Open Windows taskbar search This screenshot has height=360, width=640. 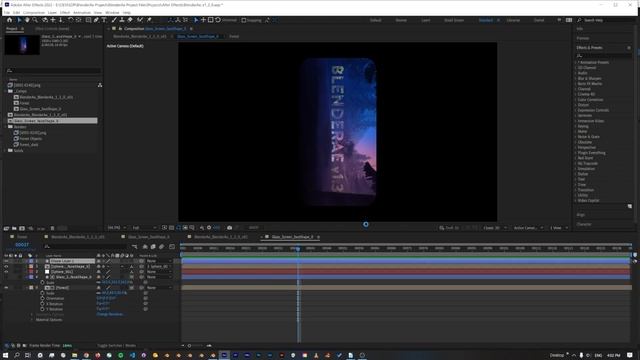[x=17, y=355]
